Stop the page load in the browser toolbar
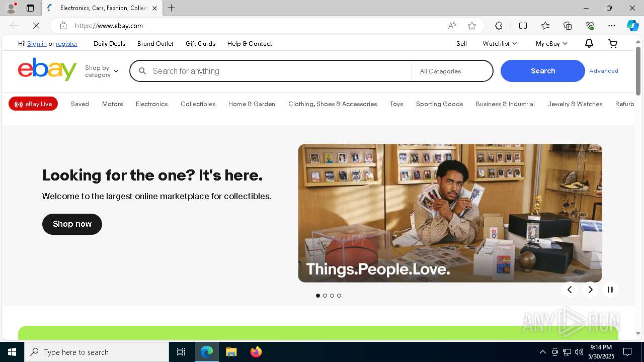Screen dimensions: 644x362 tap(36, 26)
